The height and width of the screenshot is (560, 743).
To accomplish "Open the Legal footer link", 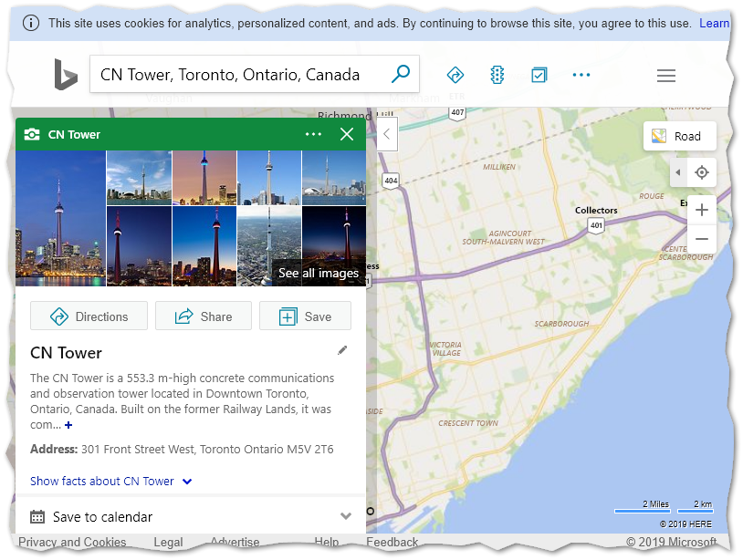I will pyautogui.click(x=168, y=542).
